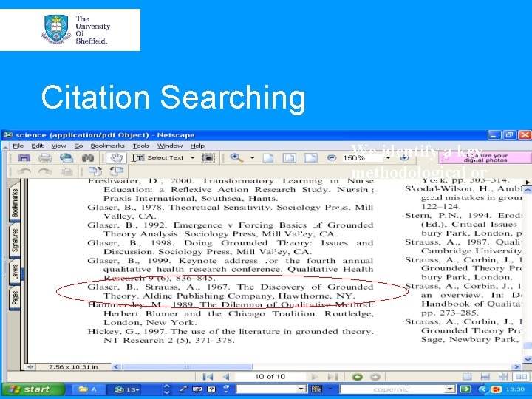Click the last page button
Image resolution: width=532 pixels, height=399 pixels.
(x=332, y=377)
